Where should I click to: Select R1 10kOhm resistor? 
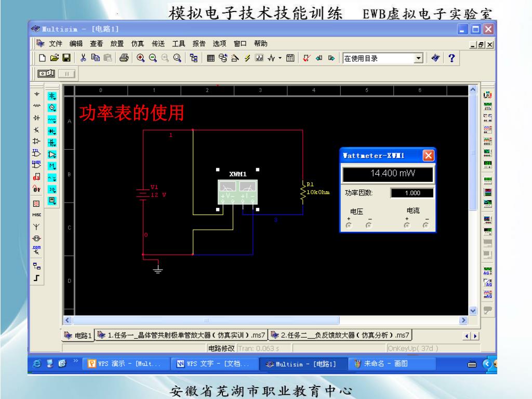pos(303,192)
